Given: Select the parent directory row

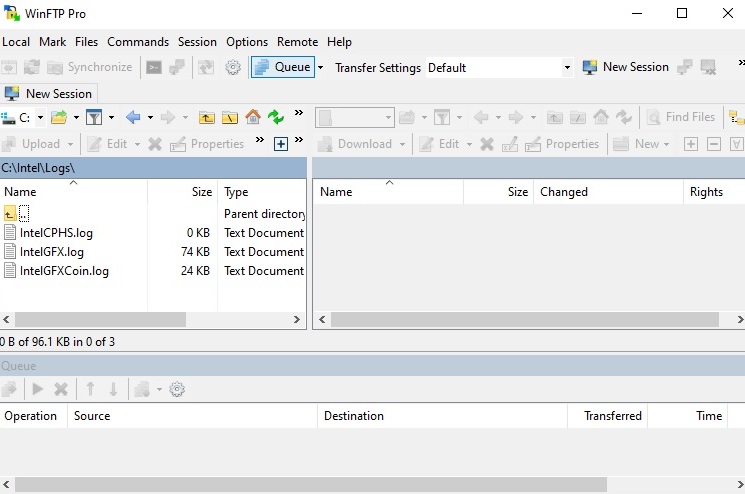Looking at the screenshot, I should coord(153,214).
